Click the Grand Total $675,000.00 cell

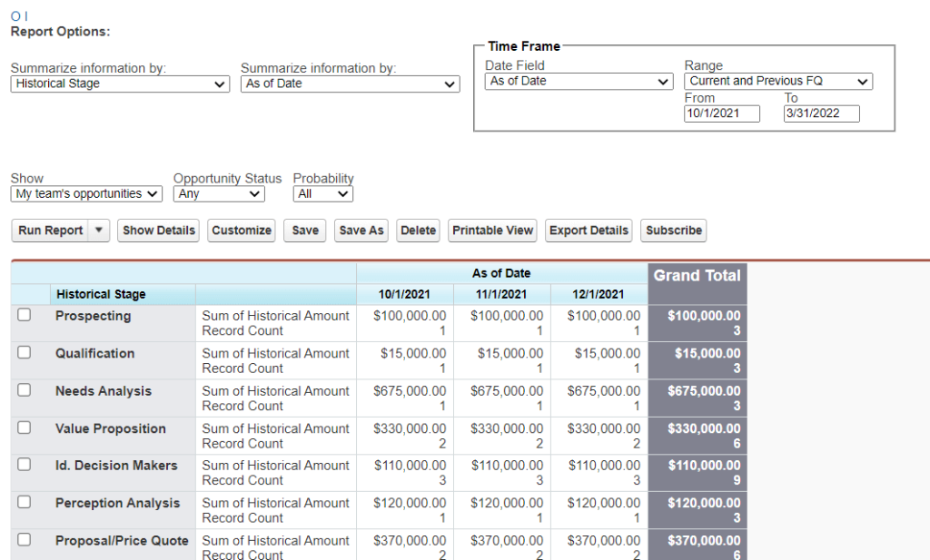coord(704,391)
